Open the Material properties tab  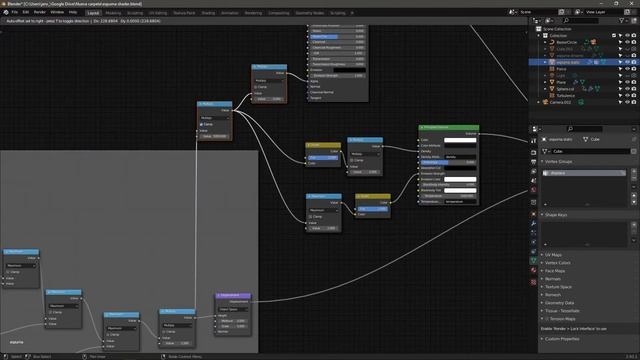533,270
